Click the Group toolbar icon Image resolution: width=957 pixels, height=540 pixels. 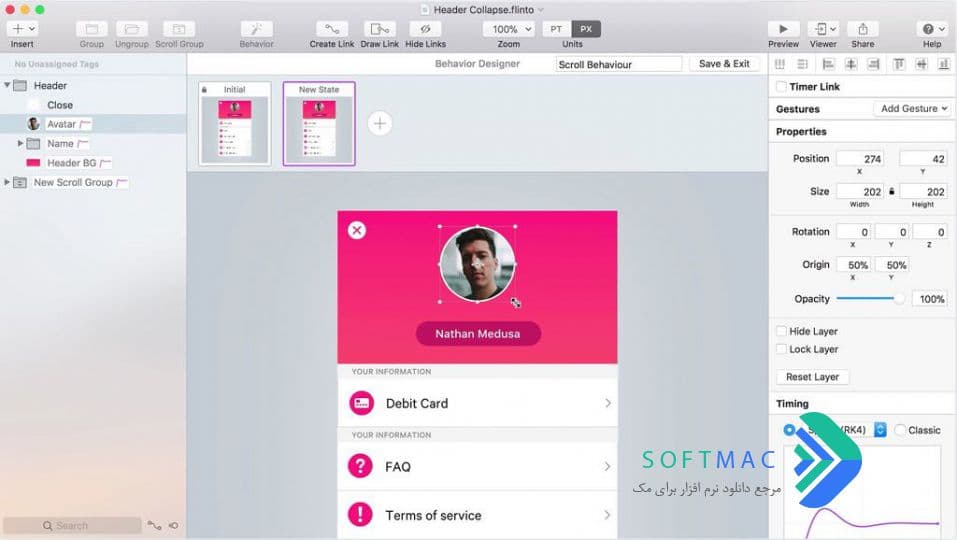point(92,29)
